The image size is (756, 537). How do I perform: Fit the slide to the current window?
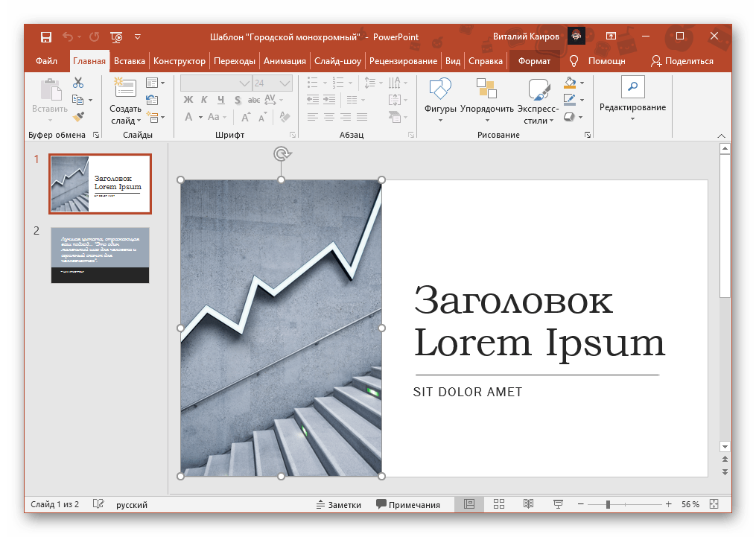point(714,504)
